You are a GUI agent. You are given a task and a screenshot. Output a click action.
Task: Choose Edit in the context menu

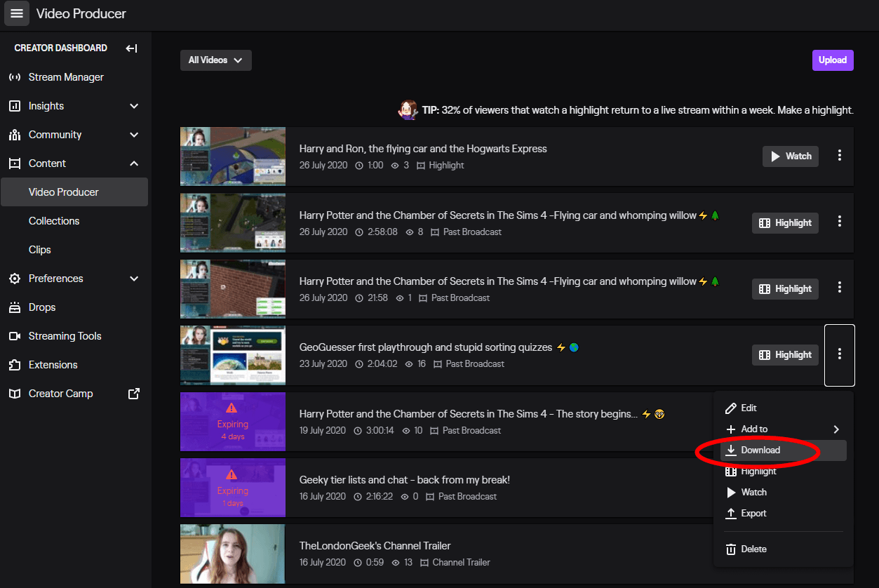(783, 408)
